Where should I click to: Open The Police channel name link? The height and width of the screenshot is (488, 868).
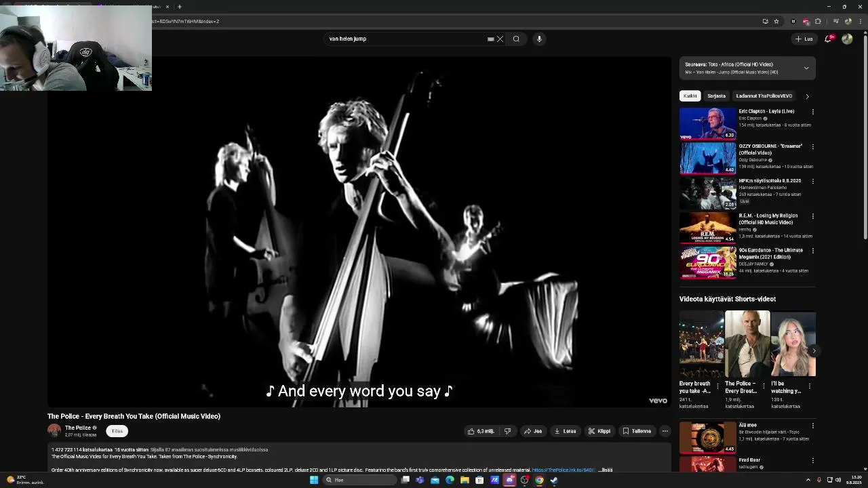[78, 428]
